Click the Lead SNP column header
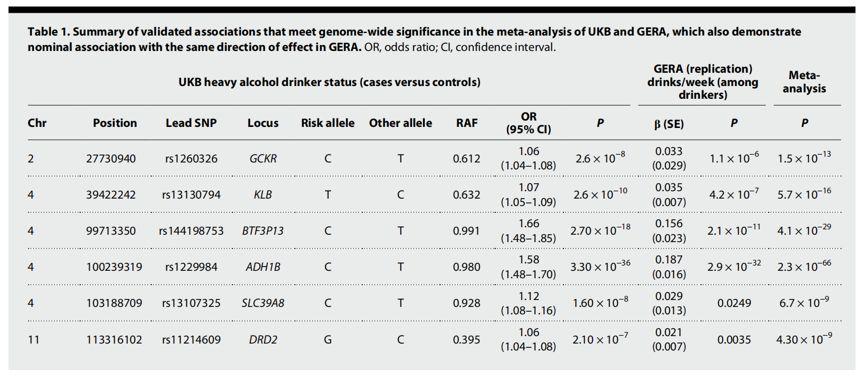Viewport: 864px width, 377px height. point(191,123)
